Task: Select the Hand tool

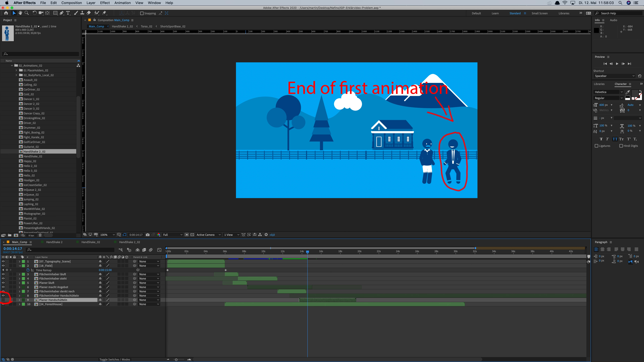Action: 20,13
